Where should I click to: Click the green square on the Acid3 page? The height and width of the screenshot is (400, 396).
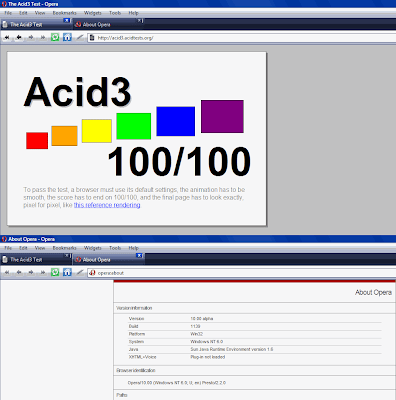tap(134, 126)
